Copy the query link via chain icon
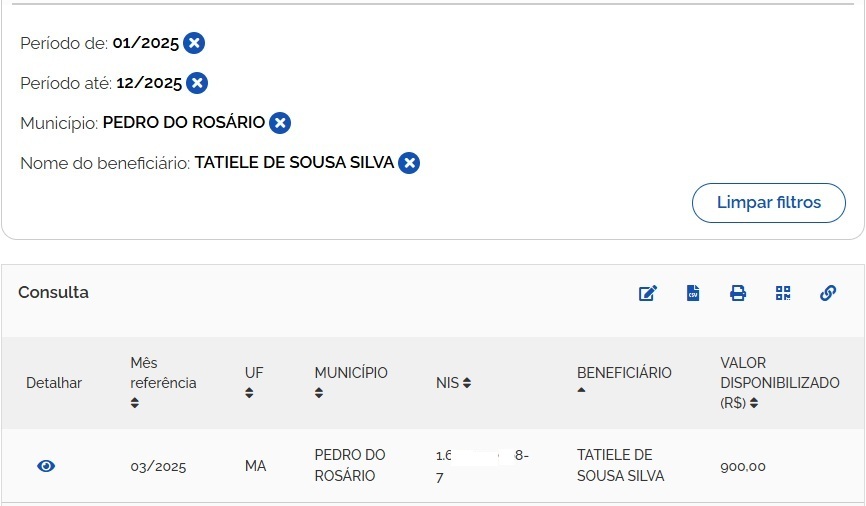This screenshot has width=866, height=506. (x=828, y=293)
